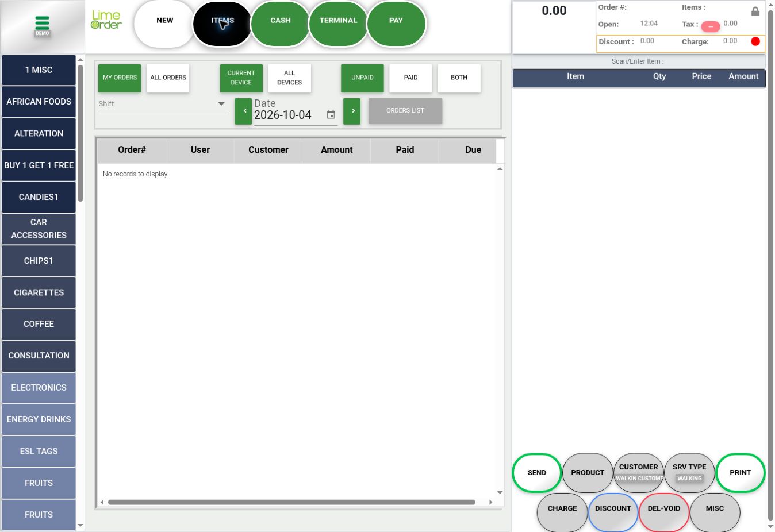Open the CUSTOMER walkin selector
Viewport: 775px width, 532px height.
point(638,472)
